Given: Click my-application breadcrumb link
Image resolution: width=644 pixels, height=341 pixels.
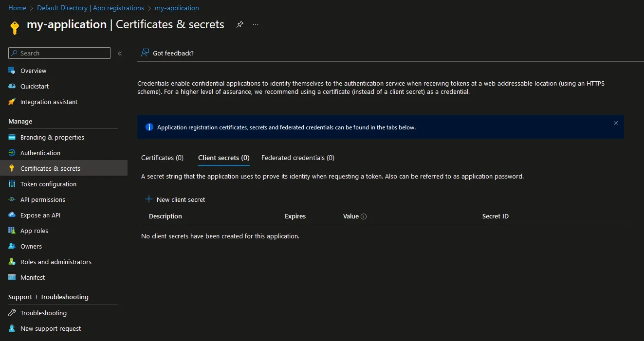Looking at the screenshot, I should 177,8.
